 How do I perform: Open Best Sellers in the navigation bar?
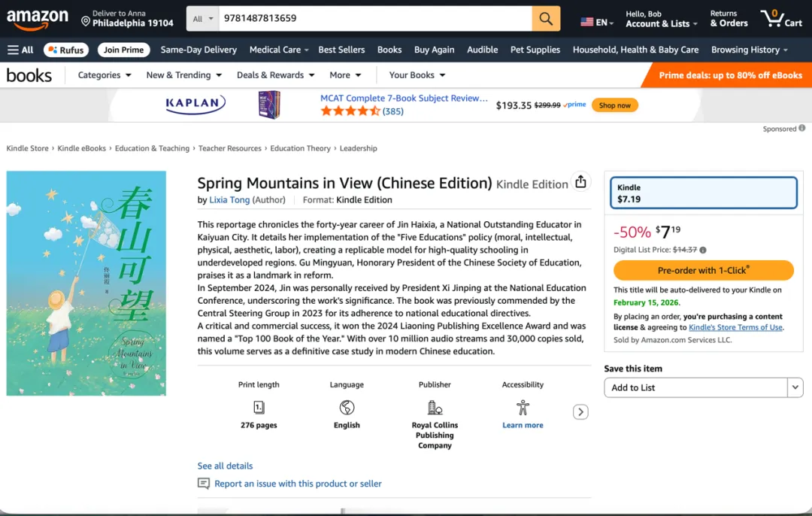(341, 50)
